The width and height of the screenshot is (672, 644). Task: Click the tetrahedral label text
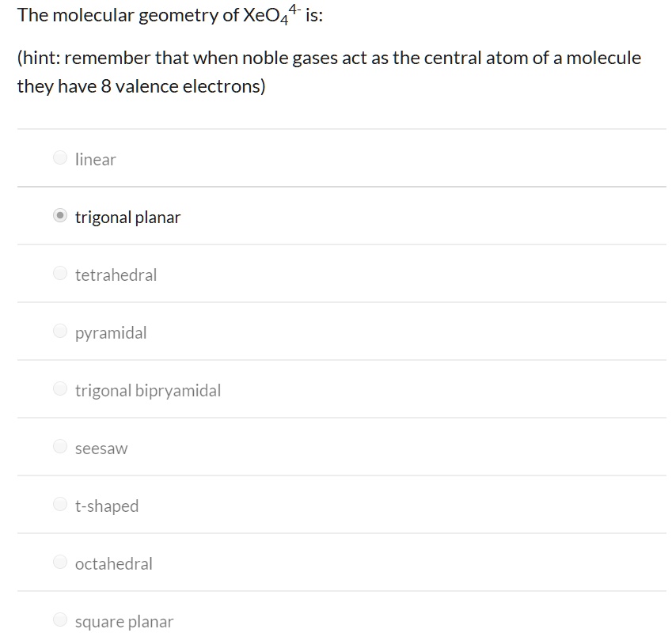coord(116,275)
